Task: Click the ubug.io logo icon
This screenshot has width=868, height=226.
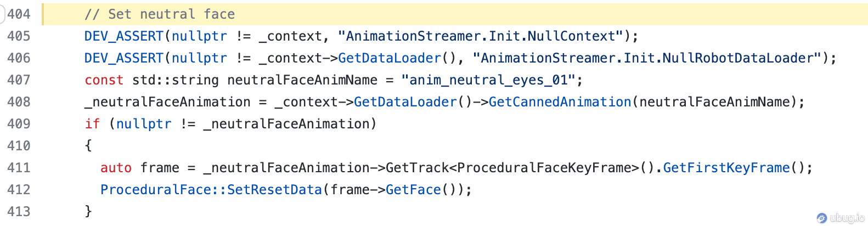Action: [821, 218]
